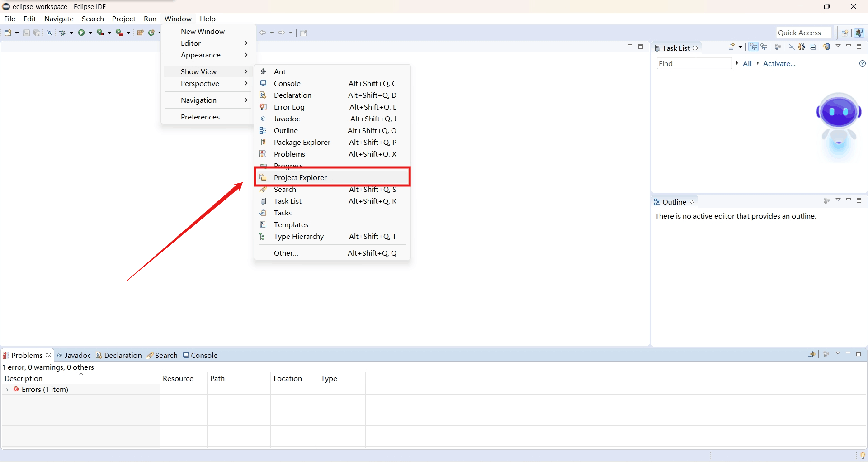Open the File menu
The image size is (868, 462).
(9, 19)
